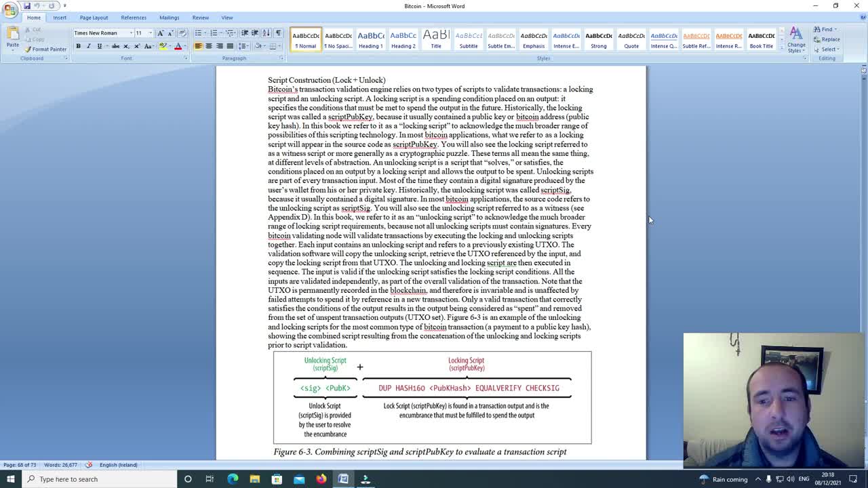This screenshot has height=488, width=868.
Task: Activate the Format Painter tool
Action: [45, 49]
